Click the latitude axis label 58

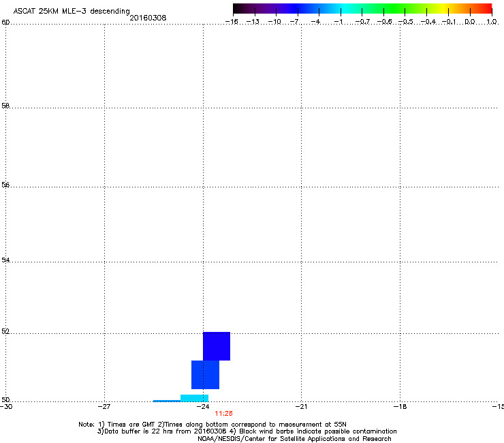5,106
